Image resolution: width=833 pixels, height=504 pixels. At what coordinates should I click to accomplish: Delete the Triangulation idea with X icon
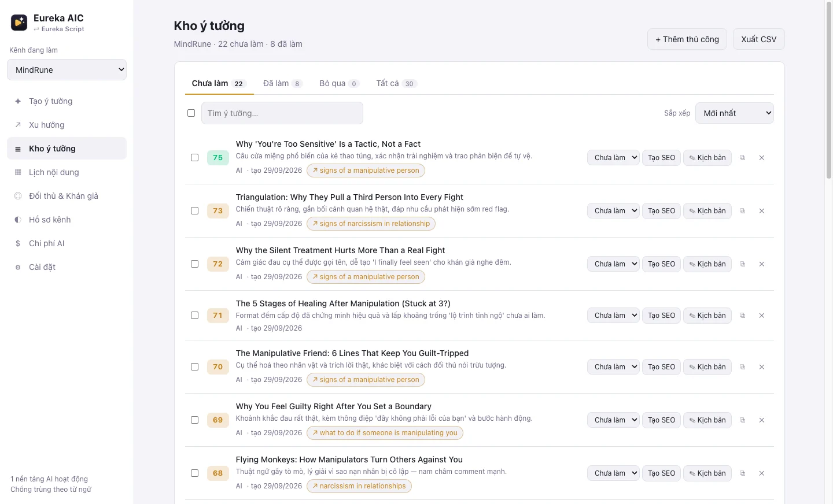click(x=762, y=211)
